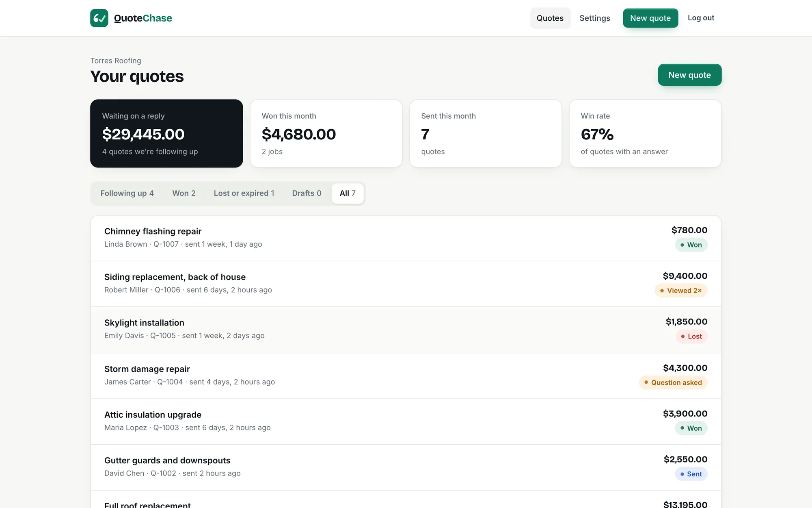Screen dimensions: 812x508
Task: Click the $9,400.00 amount
Action: (685, 276)
